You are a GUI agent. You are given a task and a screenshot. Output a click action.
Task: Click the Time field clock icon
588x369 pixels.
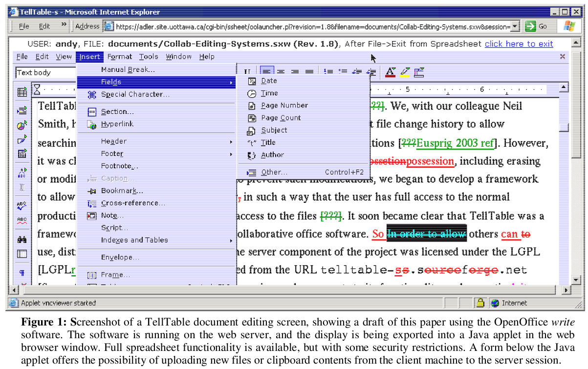point(252,93)
